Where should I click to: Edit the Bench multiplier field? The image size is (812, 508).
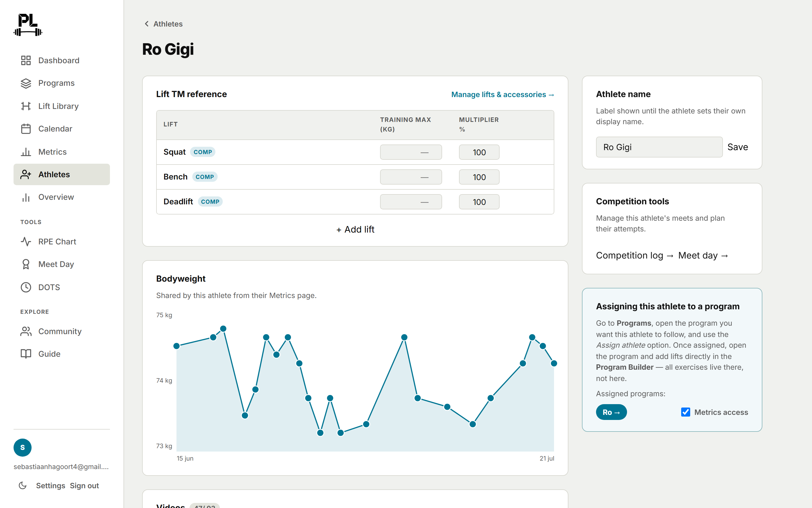[479, 178]
